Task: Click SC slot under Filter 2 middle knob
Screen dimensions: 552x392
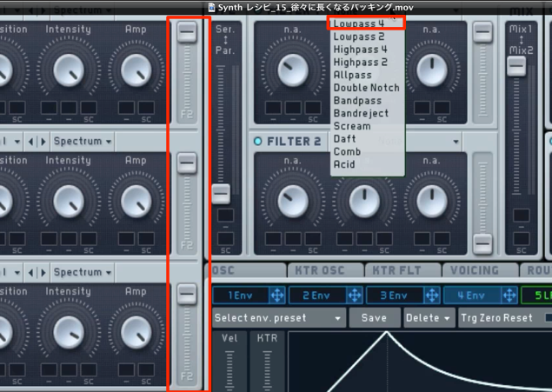Action: (384, 239)
